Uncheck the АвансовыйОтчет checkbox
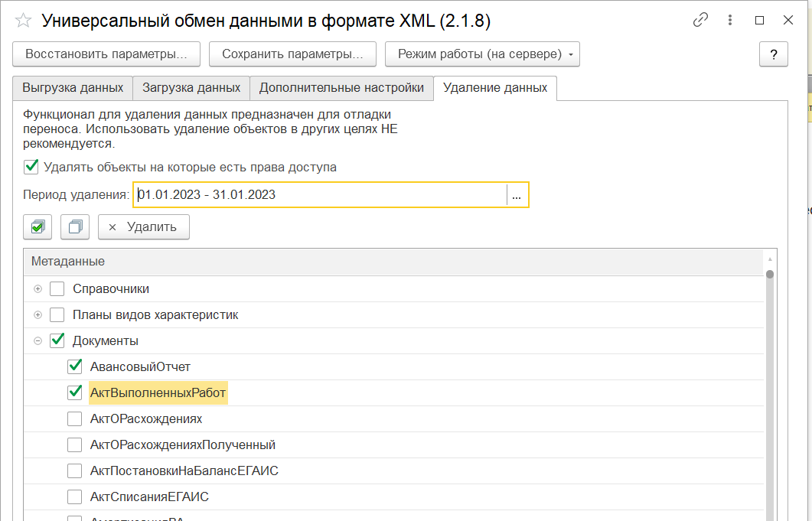The width and height of the screenshot is (812, 521). [x=75, y=366]
